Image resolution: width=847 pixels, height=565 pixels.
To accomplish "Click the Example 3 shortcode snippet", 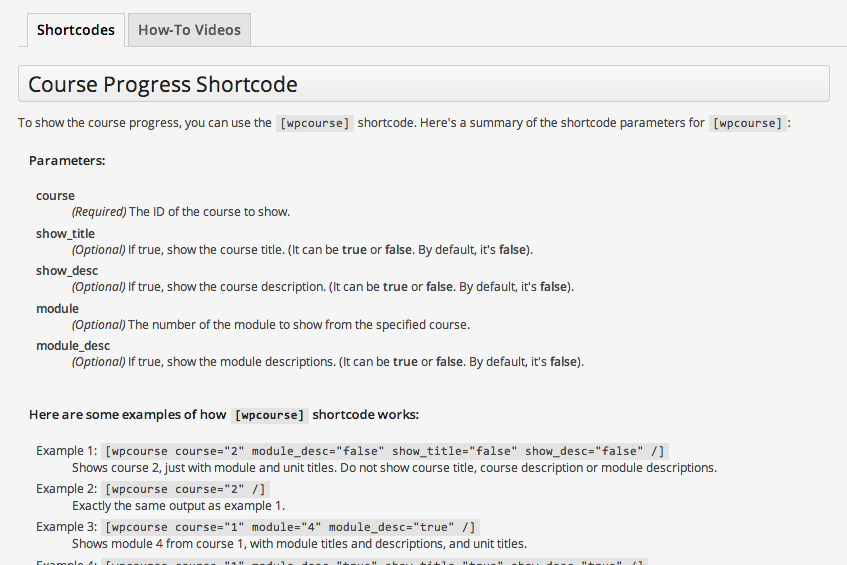I will click(x=291, y=527).
